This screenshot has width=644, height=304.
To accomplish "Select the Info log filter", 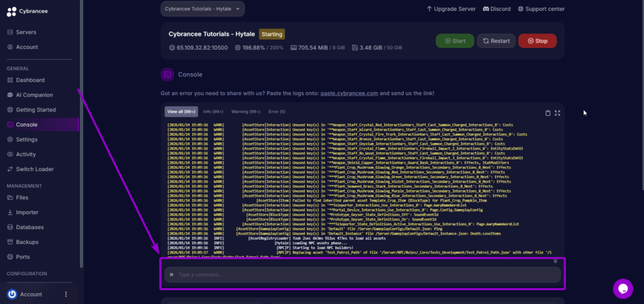I will point(214,112).
